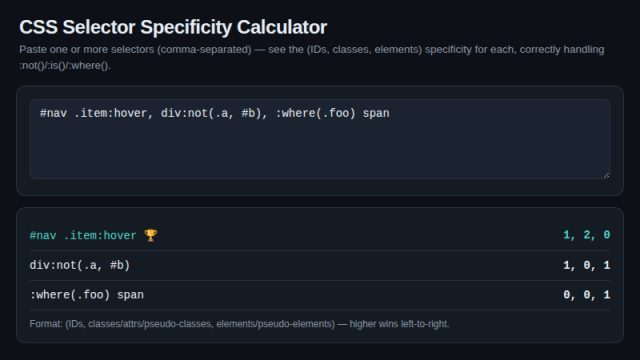Click the trophy icon beside #nav .item:hover

(x=151, y=235)
